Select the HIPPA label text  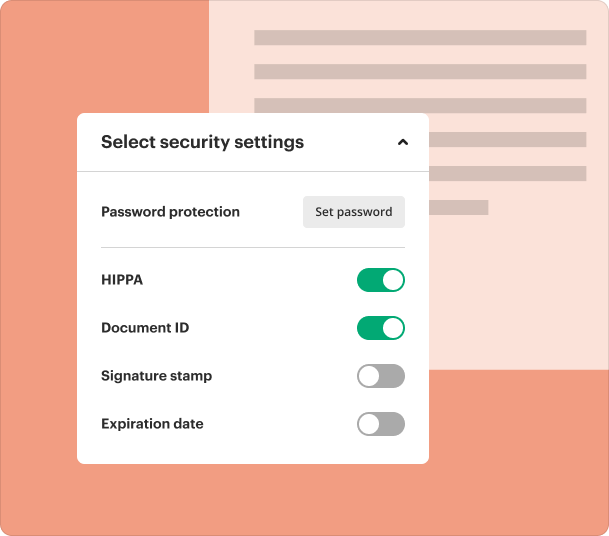pyautogui.click(x=122, y=280)
